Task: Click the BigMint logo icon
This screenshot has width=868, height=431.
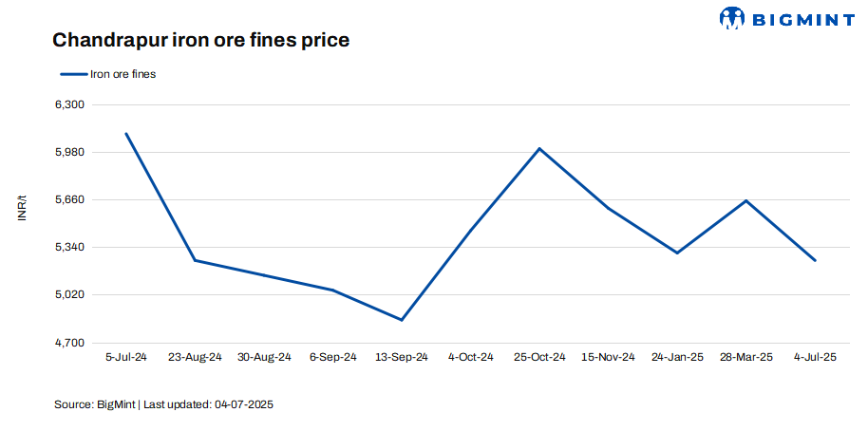Action: click(732, 18)
